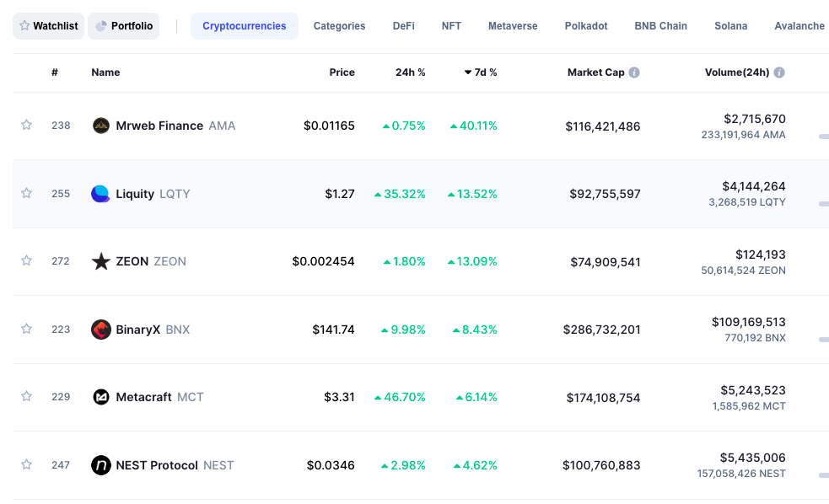This screenshot has width=829, height=504.
Task: Star Liquity to add to watchlist
Action: click(x=26, y=193)
